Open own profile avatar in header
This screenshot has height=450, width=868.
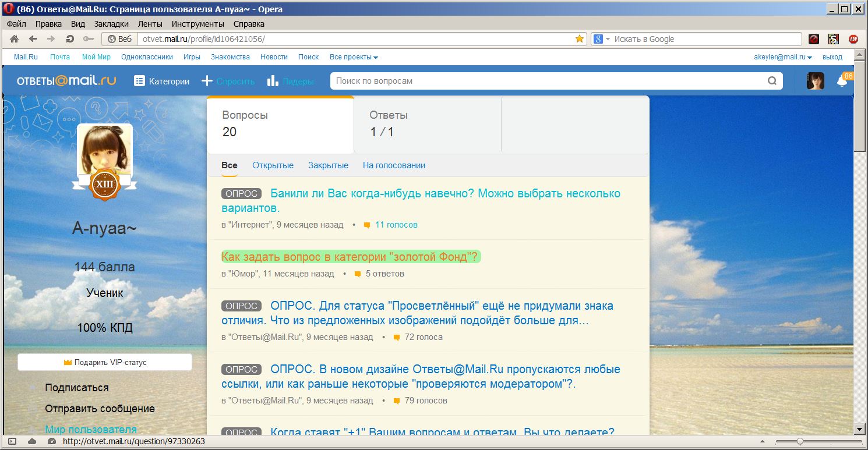816,81
